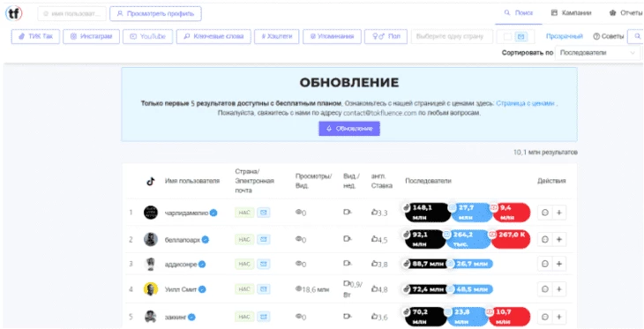Image resolution: width=644 pixels, height=329 pixels.
Task: Open the Пол gender filter
Action: [x=386, y=36]
